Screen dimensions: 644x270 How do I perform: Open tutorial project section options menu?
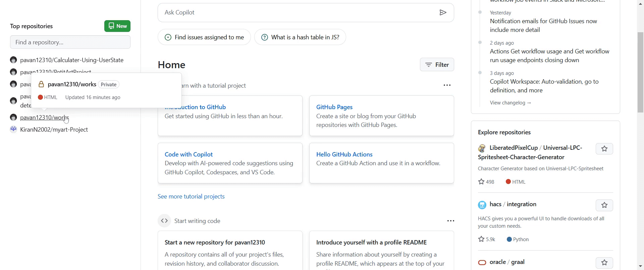(x=447, y=85)
